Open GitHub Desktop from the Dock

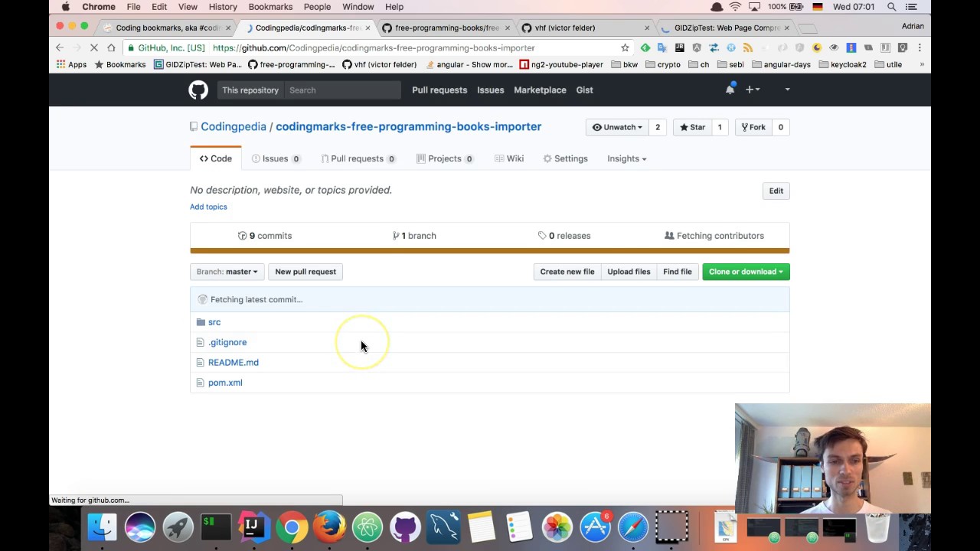(406, 527)
